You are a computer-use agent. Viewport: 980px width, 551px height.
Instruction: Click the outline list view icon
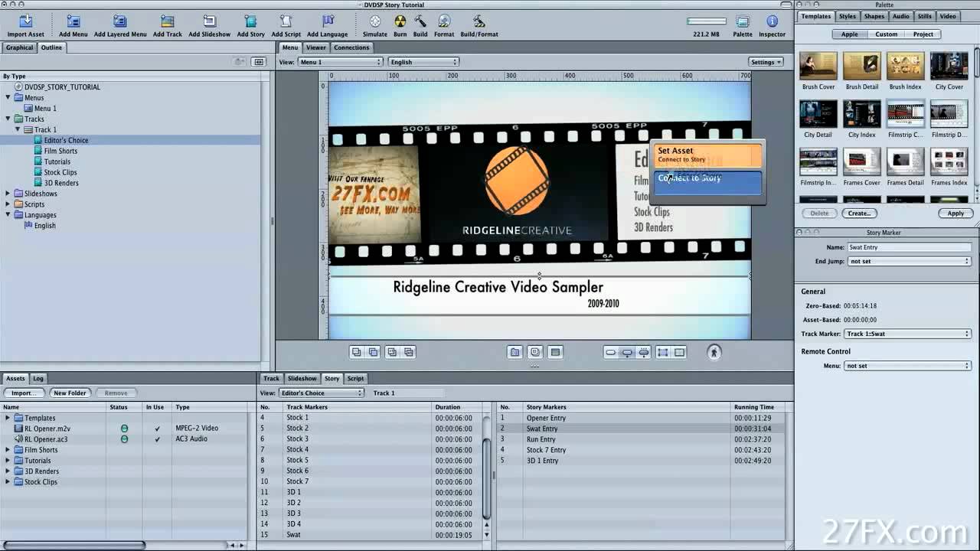(259, 62)
